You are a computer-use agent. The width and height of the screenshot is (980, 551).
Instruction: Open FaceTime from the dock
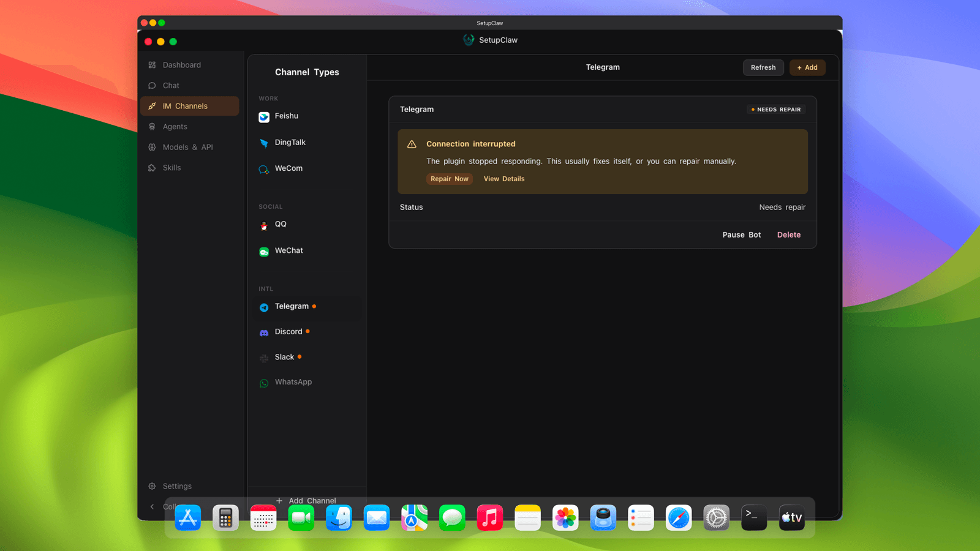(301, 518)
